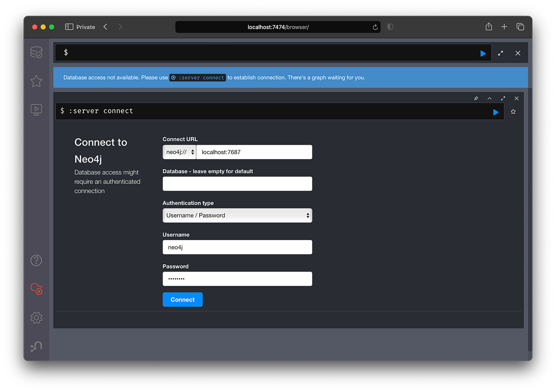Open the red cloud connection status icon

click(36, 289)
